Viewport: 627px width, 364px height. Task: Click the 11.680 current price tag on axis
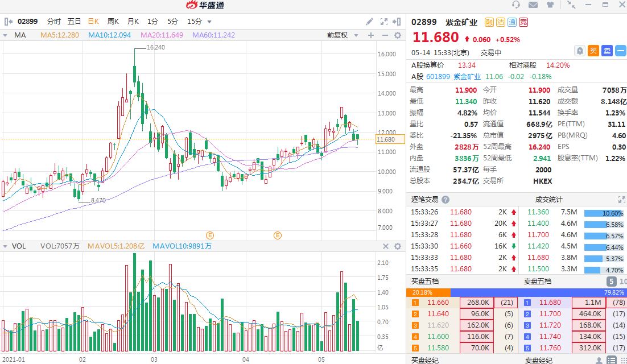[390, 139]
